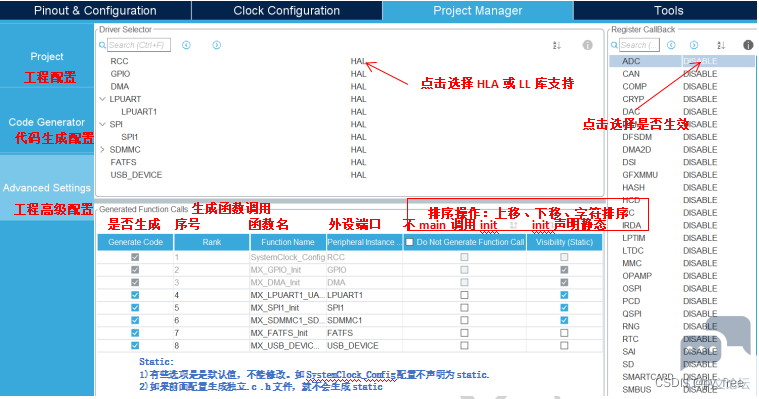Click the Driver Selector info icon
759x399 pixels.
click(x=587, y=45)
